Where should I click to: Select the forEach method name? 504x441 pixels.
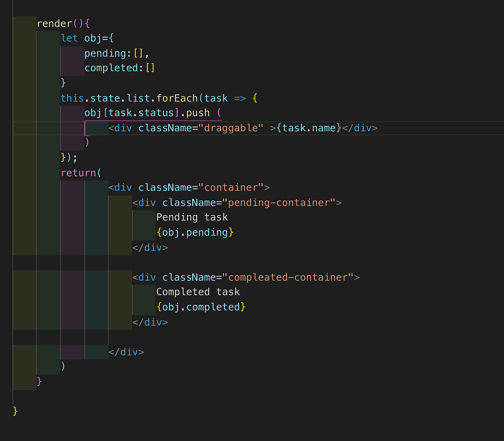point(176,98)
